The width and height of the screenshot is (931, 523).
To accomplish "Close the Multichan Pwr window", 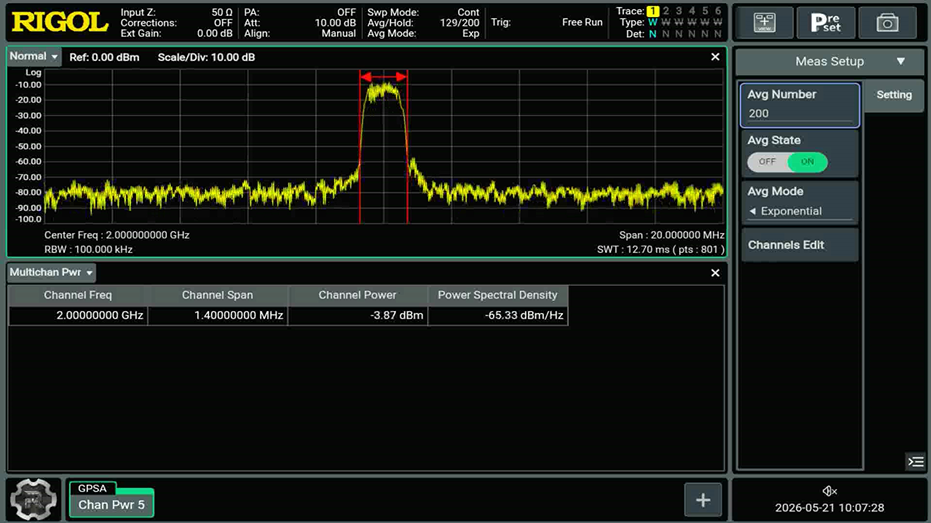I will click(715, 273).
